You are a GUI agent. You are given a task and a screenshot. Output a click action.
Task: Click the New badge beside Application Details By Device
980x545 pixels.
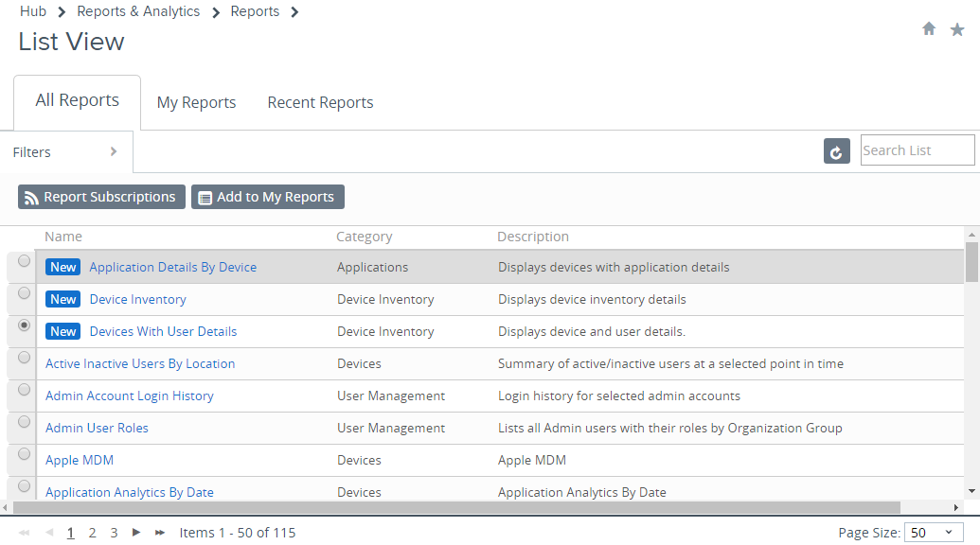63,267
